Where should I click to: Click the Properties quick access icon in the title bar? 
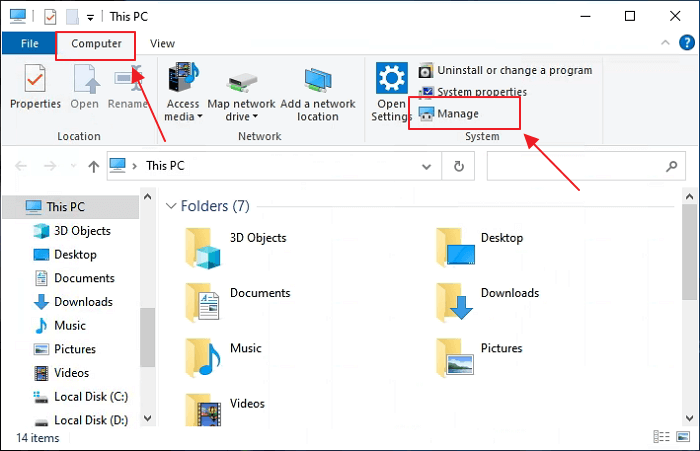pyautogui.click(x=50, y=17)
